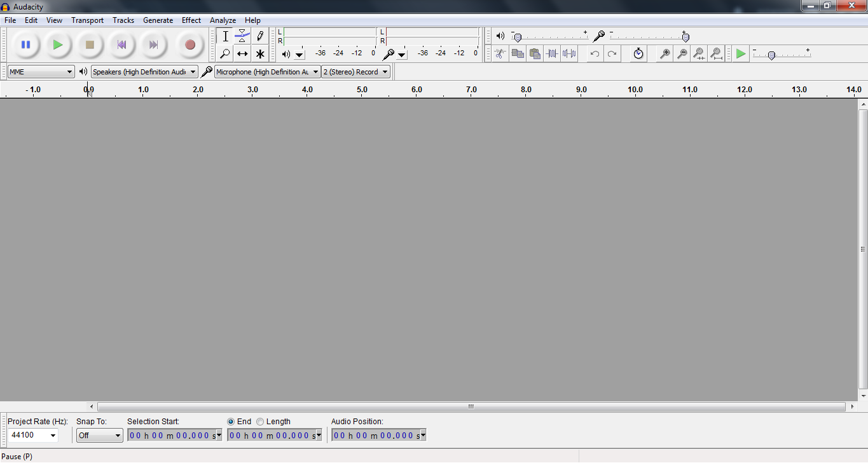Click the Pause transport button
The height and width of the screenshot is (463, 868).
coord(26,45)
